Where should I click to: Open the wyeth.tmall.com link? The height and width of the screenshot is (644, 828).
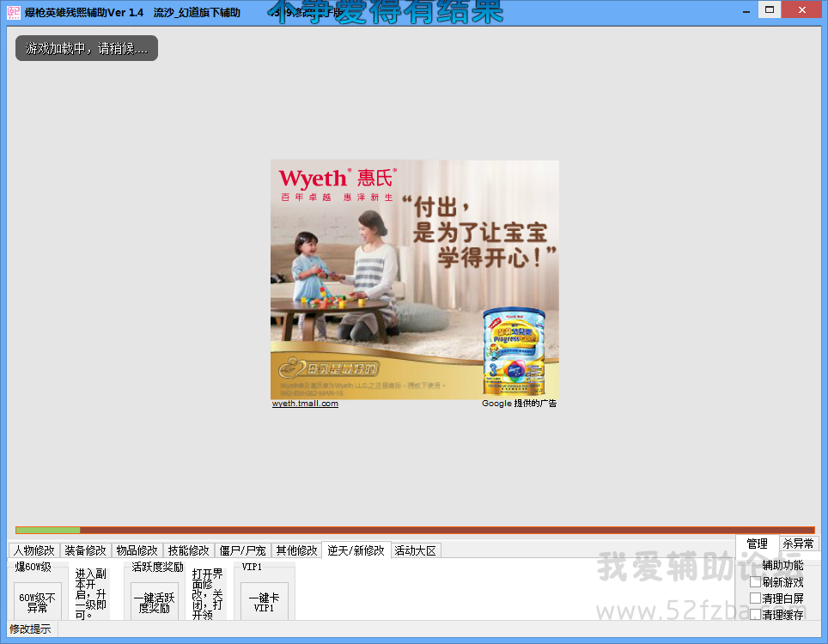click(305, 404)
